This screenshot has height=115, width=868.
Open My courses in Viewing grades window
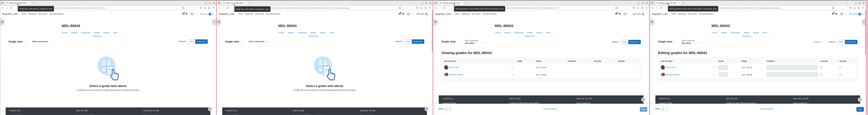(x=476, y=14)
